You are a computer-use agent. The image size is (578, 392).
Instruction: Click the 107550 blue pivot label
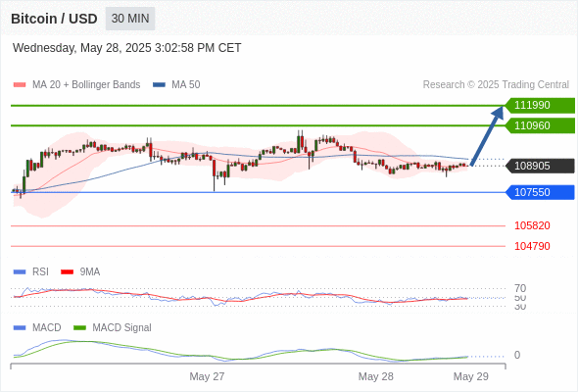coord(540,192)
